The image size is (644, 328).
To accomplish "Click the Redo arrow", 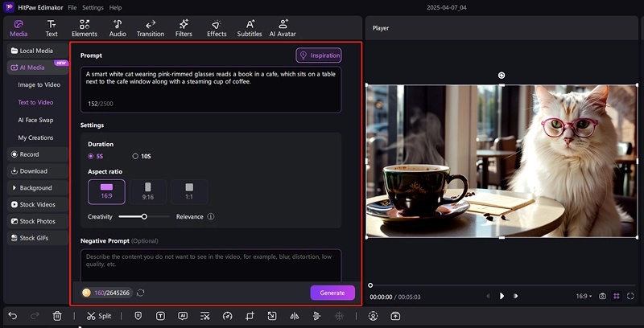I will 35,316.
